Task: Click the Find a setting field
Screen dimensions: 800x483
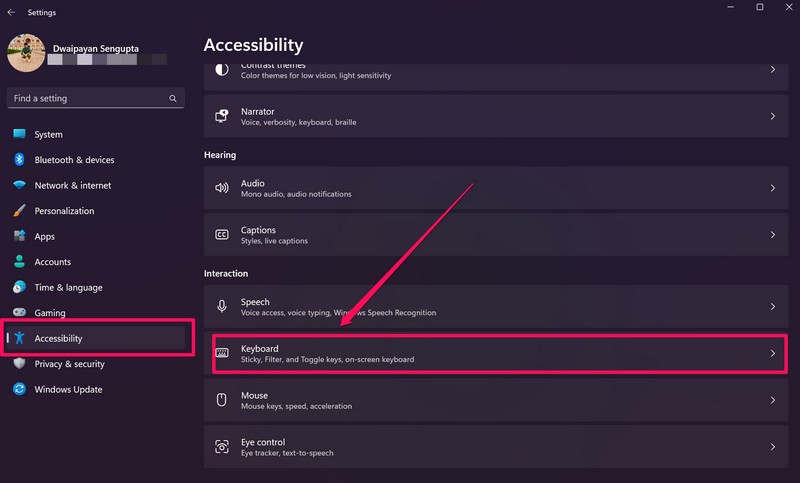Action: (85, 99)
